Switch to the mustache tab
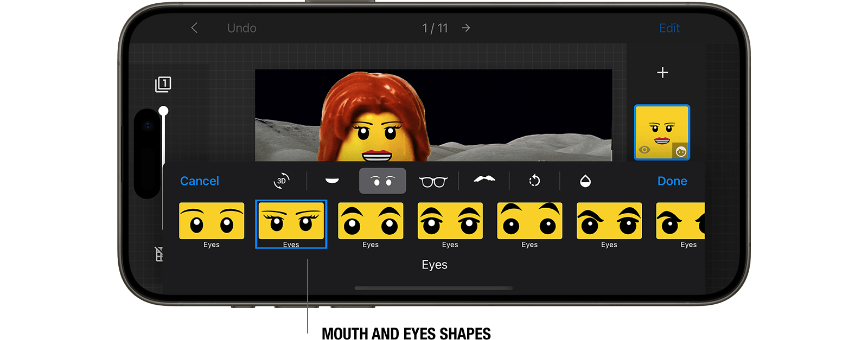 (484, 179)
